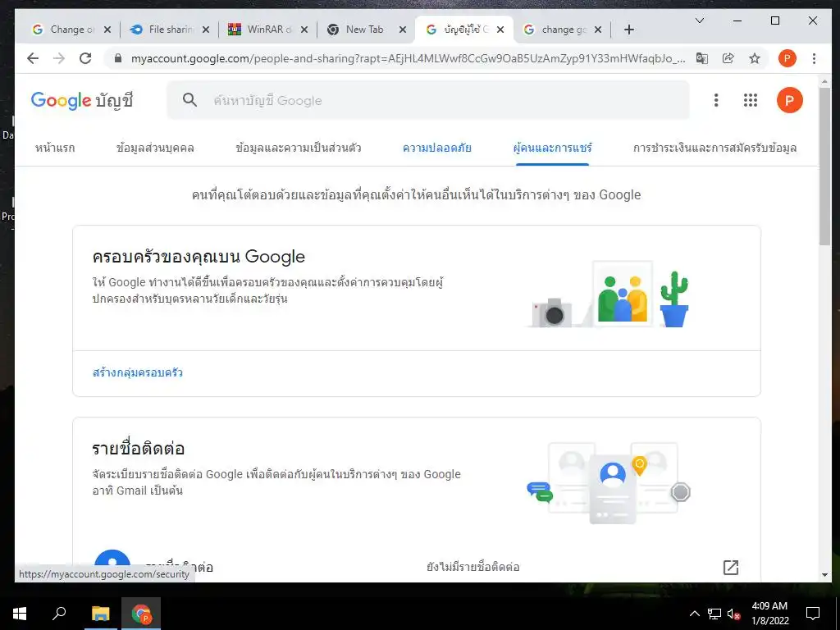Open Chrome three-dot menu
This screenshot has height=630, width=840.
coord(814,58)
